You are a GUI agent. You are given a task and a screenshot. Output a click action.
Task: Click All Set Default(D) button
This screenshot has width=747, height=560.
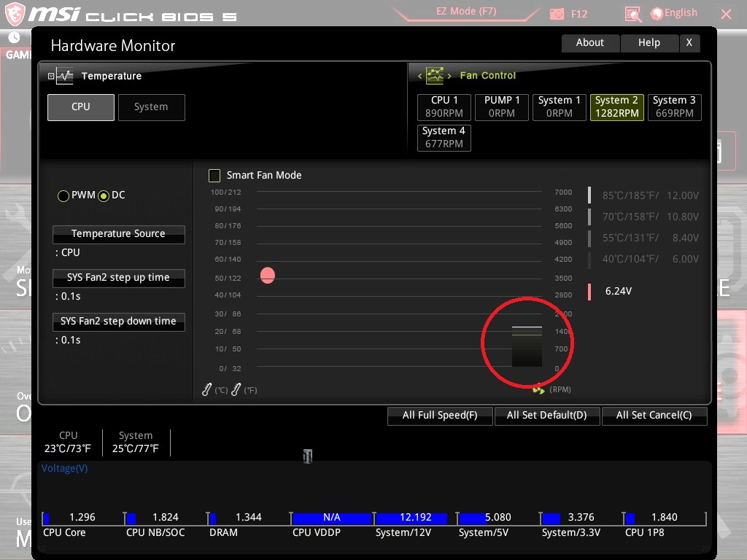click(547, 416)
